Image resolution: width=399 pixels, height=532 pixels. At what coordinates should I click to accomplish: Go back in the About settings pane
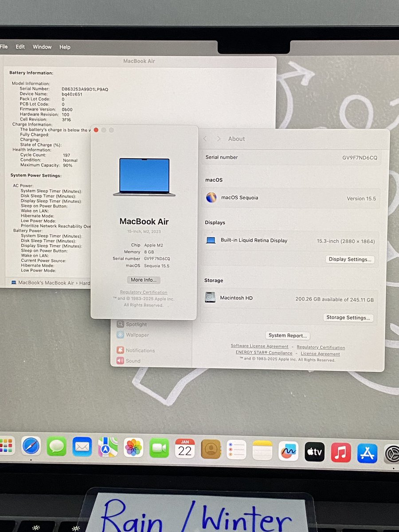(205, 139)
